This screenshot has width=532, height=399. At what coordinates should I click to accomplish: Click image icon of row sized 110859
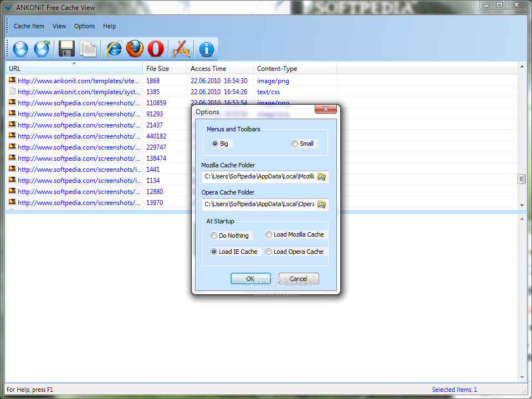12,102
